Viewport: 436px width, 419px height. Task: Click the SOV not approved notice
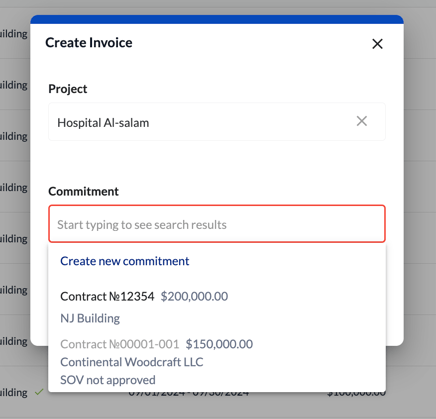[x=108, y=380]
